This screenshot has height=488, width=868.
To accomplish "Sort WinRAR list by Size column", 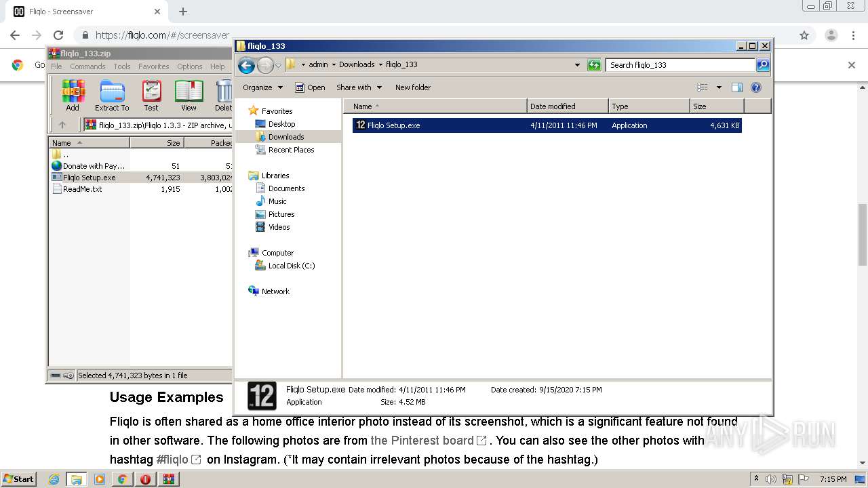I will (x=157, y=143).
